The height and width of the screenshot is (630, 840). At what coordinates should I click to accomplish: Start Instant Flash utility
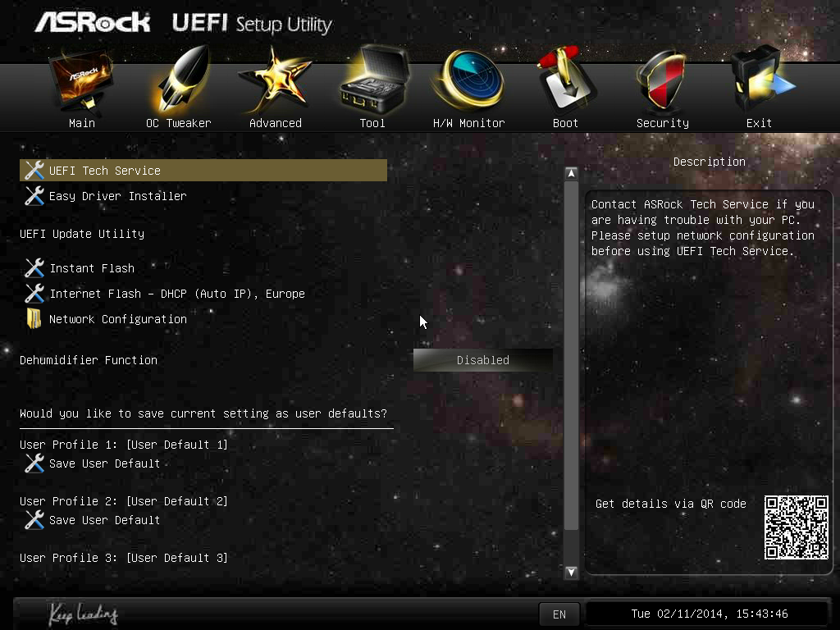click(x=92, y=268)
